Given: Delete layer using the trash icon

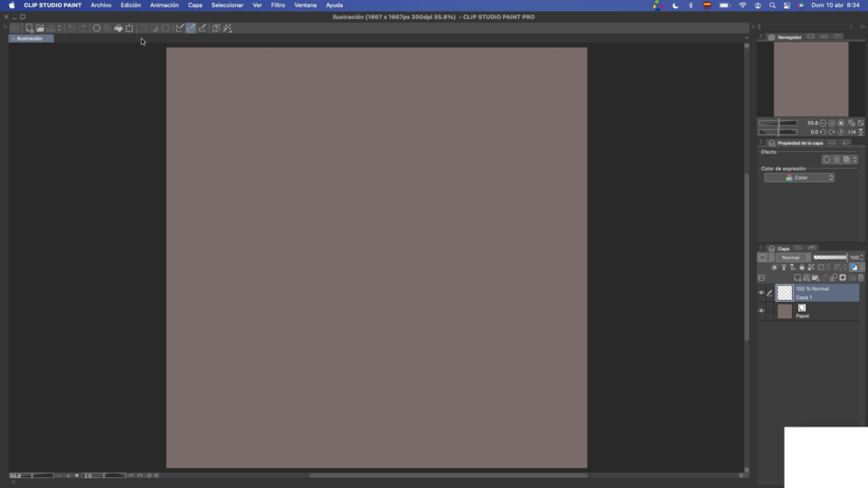Looking at the screenshot, I should coord(861,277).
